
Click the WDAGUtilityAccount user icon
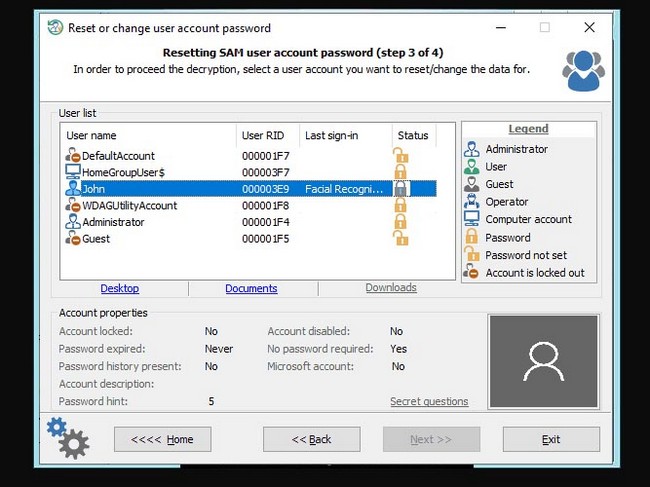click(x=72, y=205)
